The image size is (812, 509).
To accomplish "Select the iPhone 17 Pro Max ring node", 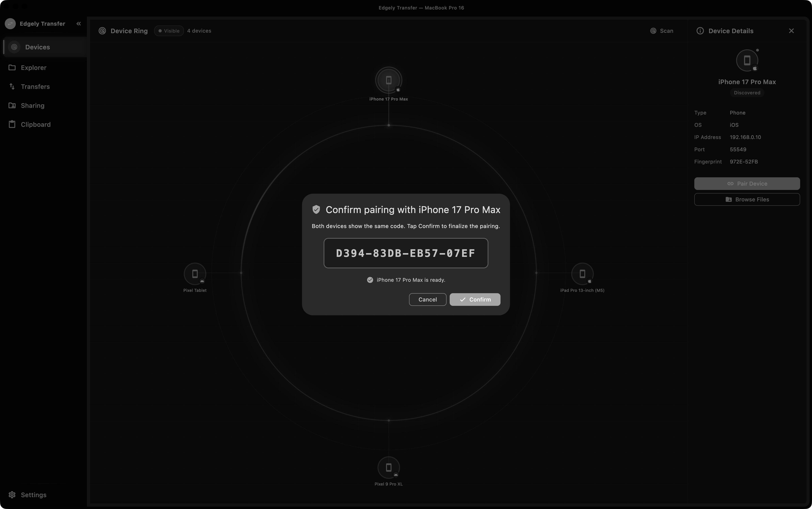I will 388,80.
